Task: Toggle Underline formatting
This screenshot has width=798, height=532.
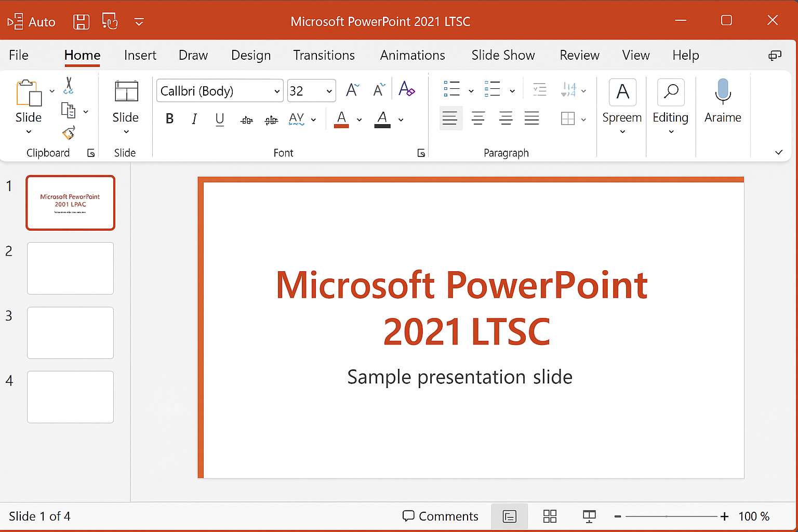Action: 220,119
